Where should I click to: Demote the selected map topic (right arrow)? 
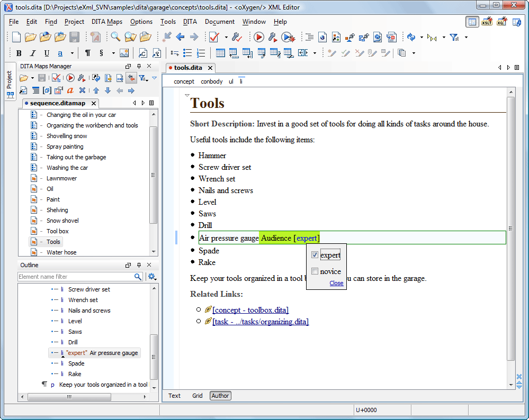[x=131, y=90]
